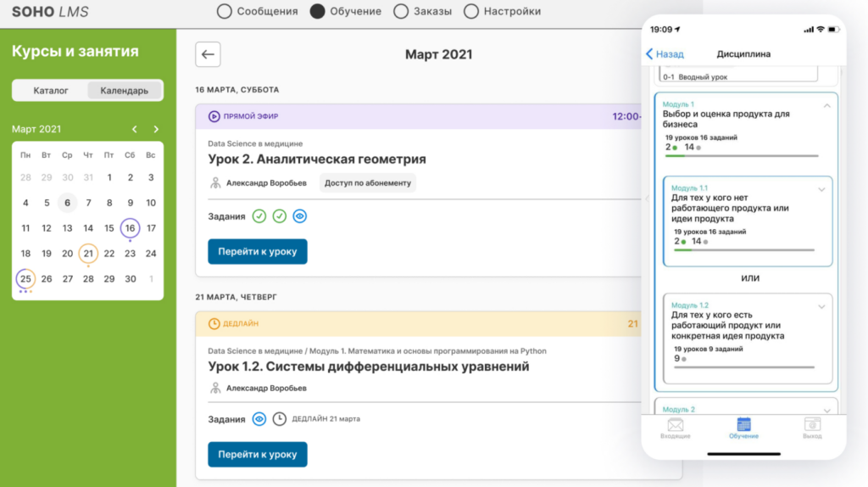Expand Модуль 1.1 chevron on phone
Viewport: 868px width, 487px height.
[821, 189]
